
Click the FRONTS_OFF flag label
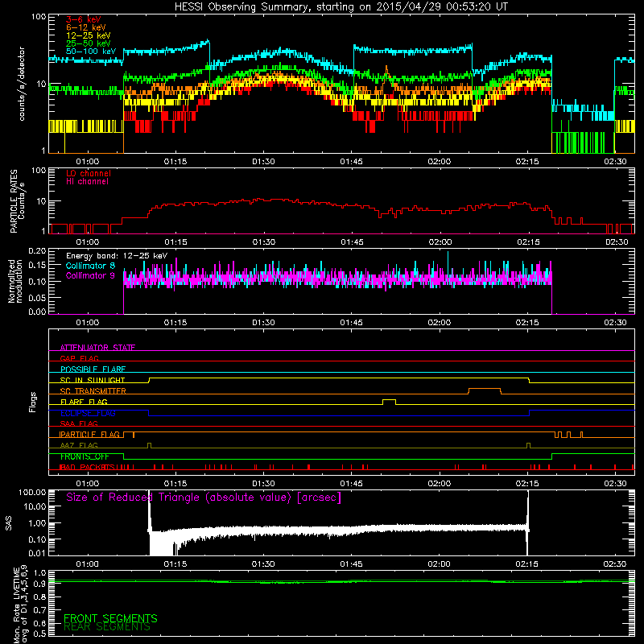(x=85, y=456)
